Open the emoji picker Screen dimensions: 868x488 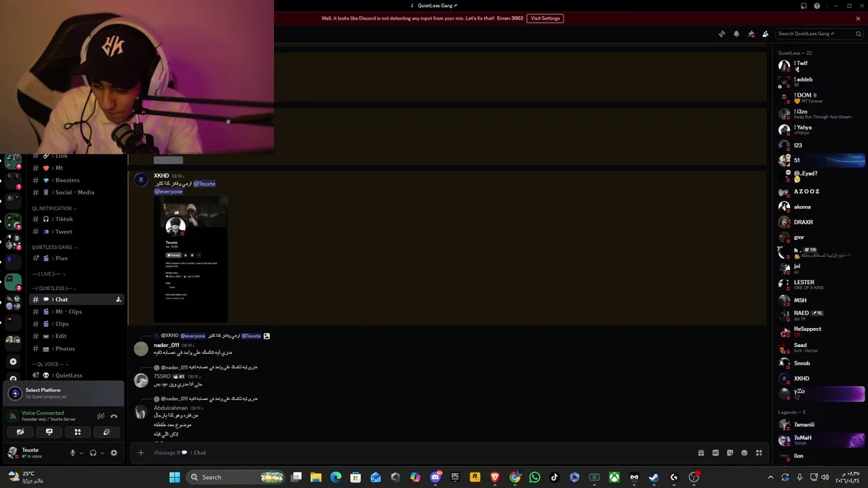[x=745, y=453]
